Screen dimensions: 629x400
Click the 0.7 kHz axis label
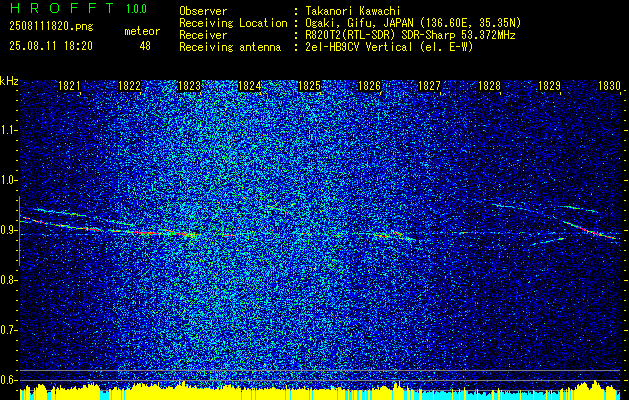[x=8, y=331]
